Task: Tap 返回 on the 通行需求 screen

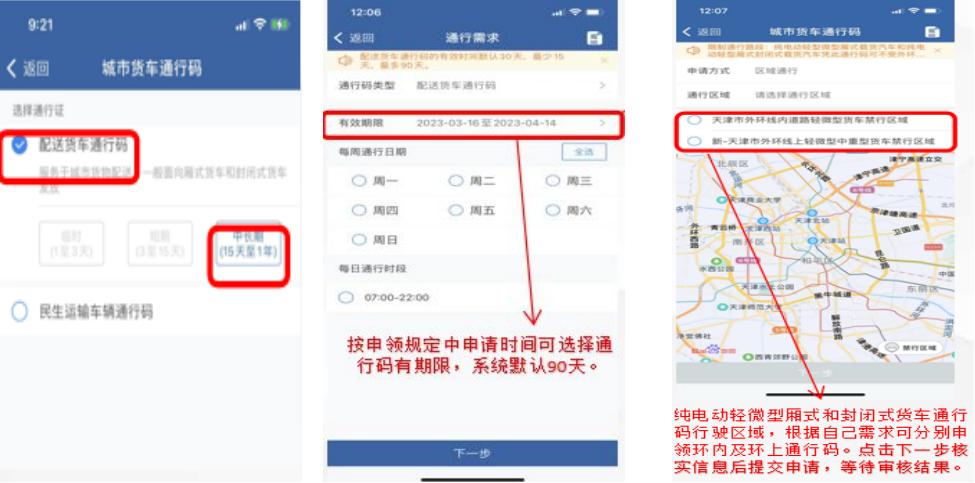Action: (354, 38)
